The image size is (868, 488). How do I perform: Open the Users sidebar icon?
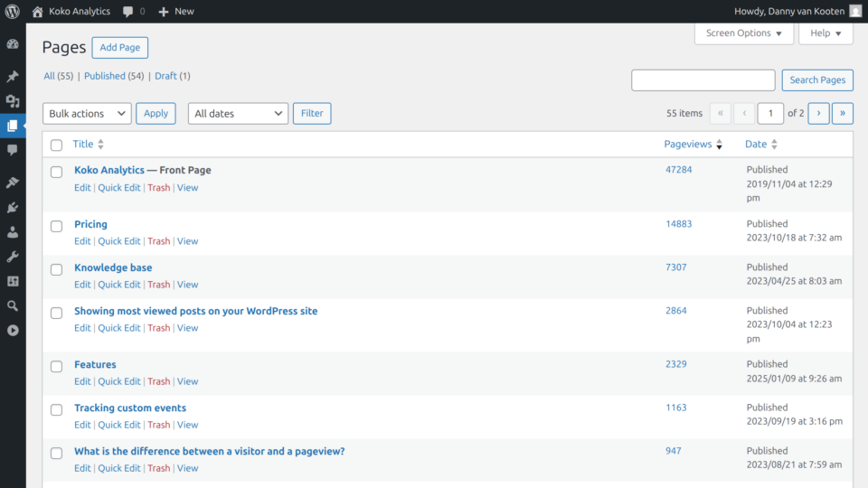point(12,232)
